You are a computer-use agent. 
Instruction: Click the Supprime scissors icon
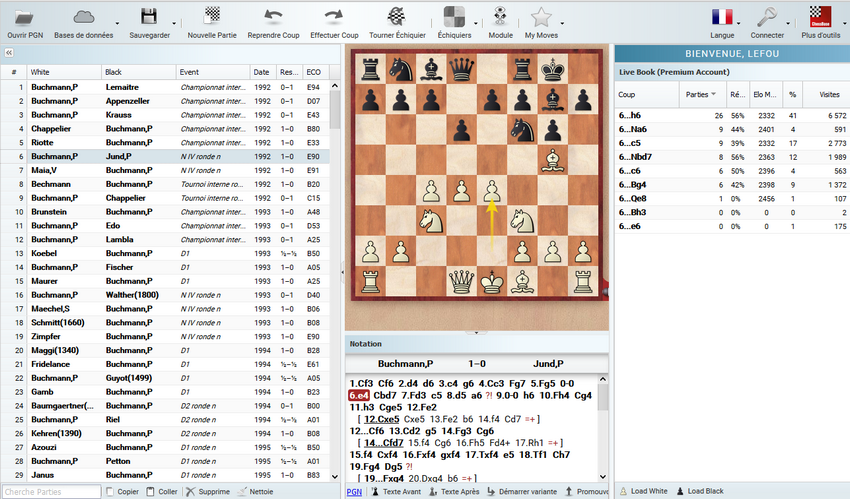[190, 492]
